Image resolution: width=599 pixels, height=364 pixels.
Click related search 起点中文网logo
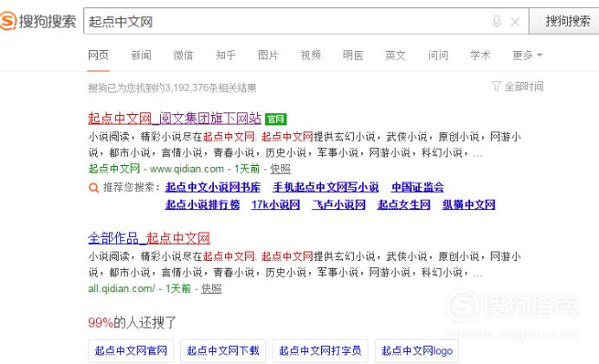416,351
